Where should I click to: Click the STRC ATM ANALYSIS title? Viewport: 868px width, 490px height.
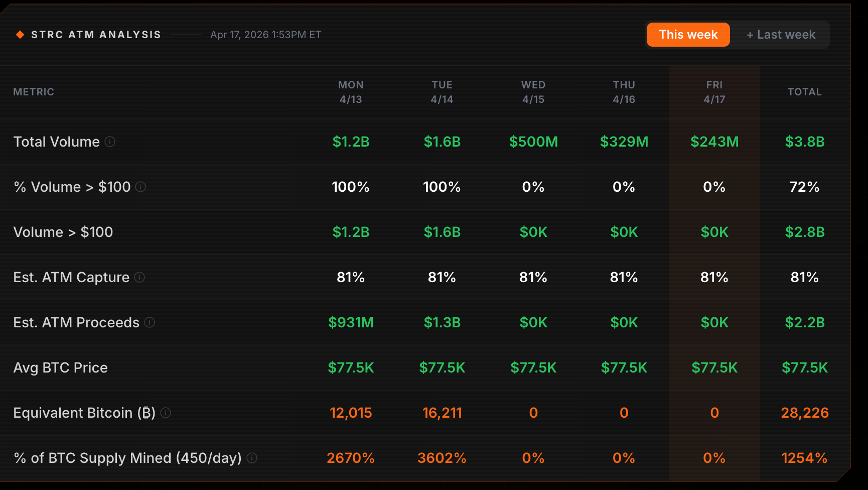click(x=96, y=35)
